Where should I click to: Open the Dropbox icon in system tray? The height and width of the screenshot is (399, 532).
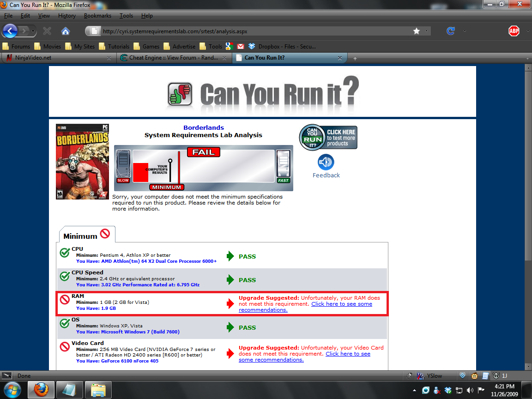click(x=448, y=390)
